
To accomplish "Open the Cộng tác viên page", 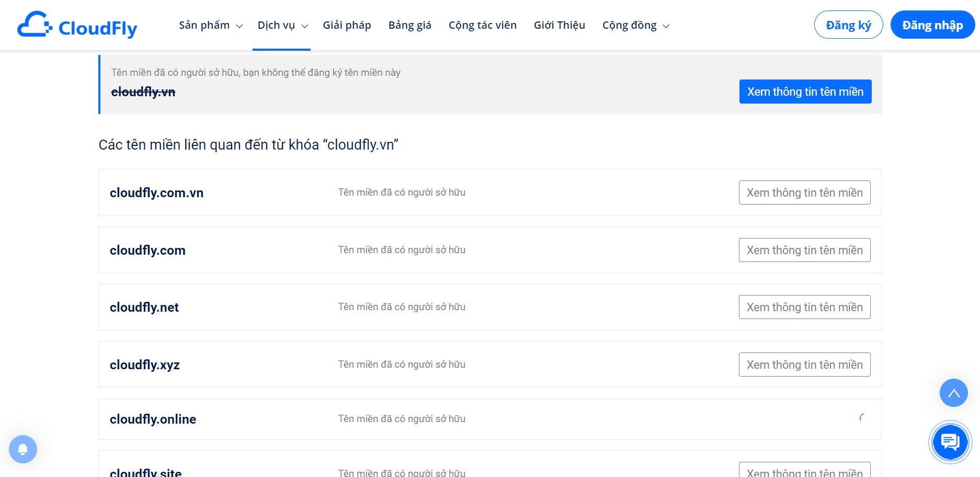I will 483,25.
